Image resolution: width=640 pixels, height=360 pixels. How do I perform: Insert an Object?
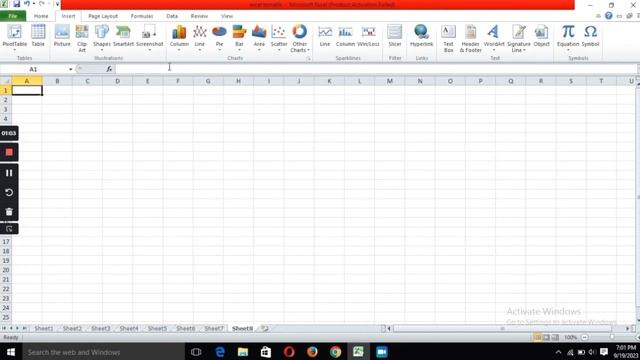point(541,36)
